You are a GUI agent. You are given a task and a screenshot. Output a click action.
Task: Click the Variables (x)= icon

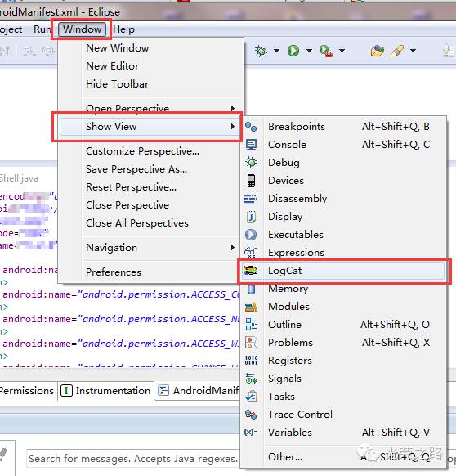tap(251, 433)
